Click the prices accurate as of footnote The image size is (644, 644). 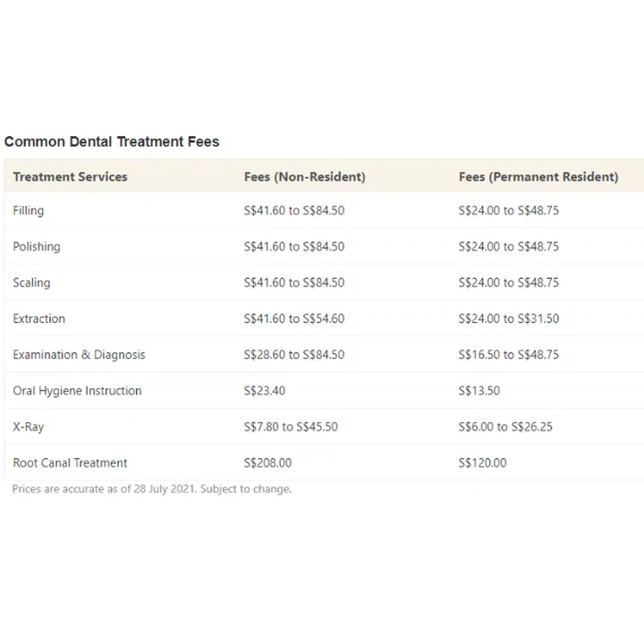click(152, 489)
